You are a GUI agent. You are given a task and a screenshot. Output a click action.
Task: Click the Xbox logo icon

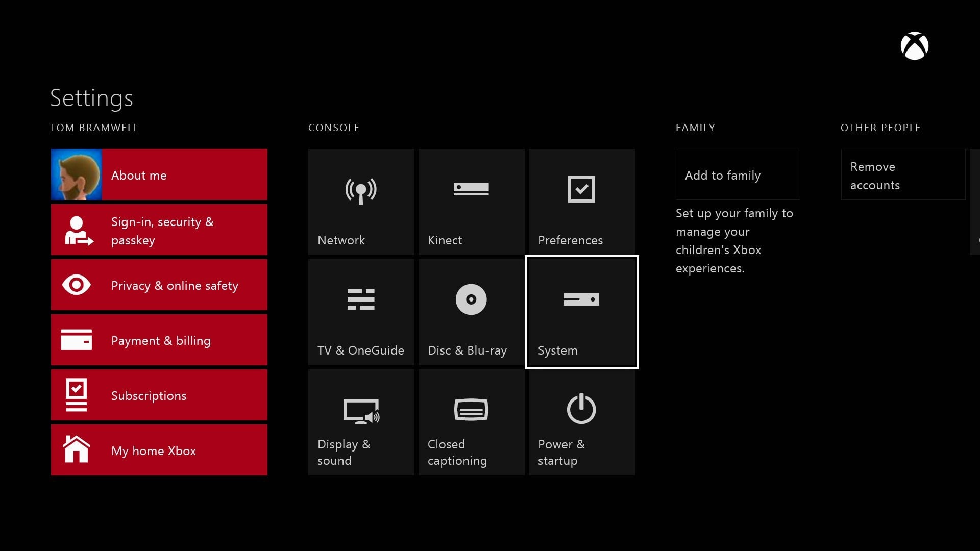(x=914, y=46)
